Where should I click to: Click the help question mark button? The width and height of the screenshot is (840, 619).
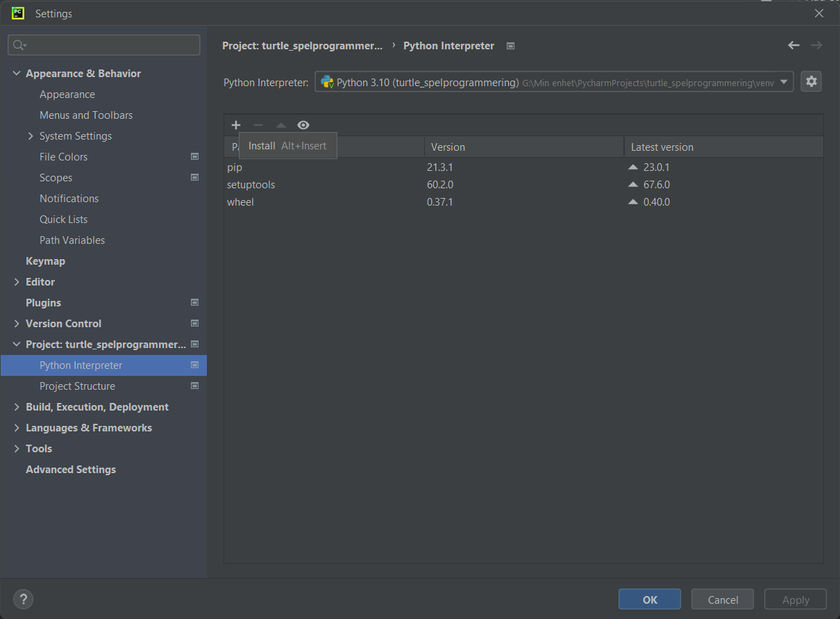tap(23, 600)
